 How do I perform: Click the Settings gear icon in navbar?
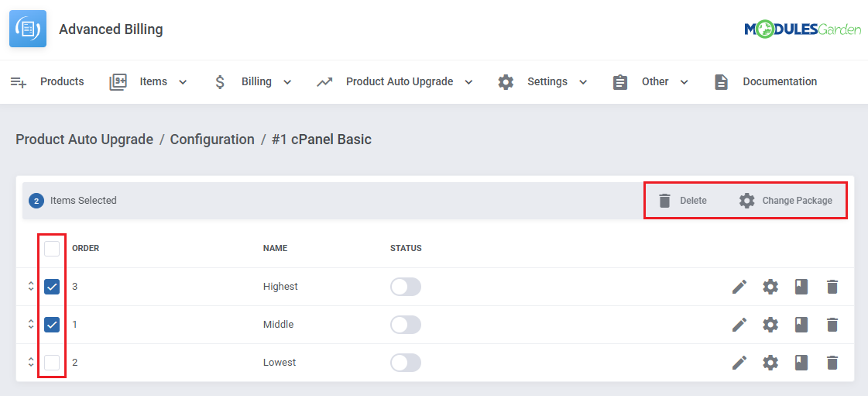506,82
